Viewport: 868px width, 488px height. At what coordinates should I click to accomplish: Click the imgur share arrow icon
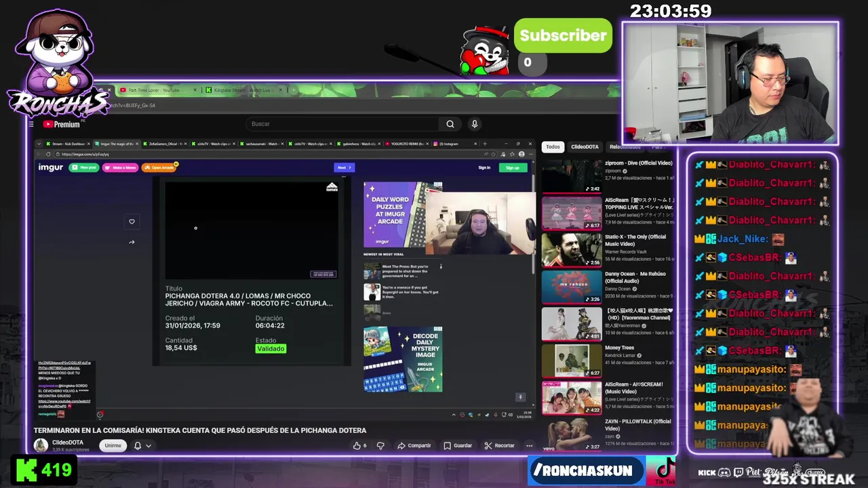[132, 242]
